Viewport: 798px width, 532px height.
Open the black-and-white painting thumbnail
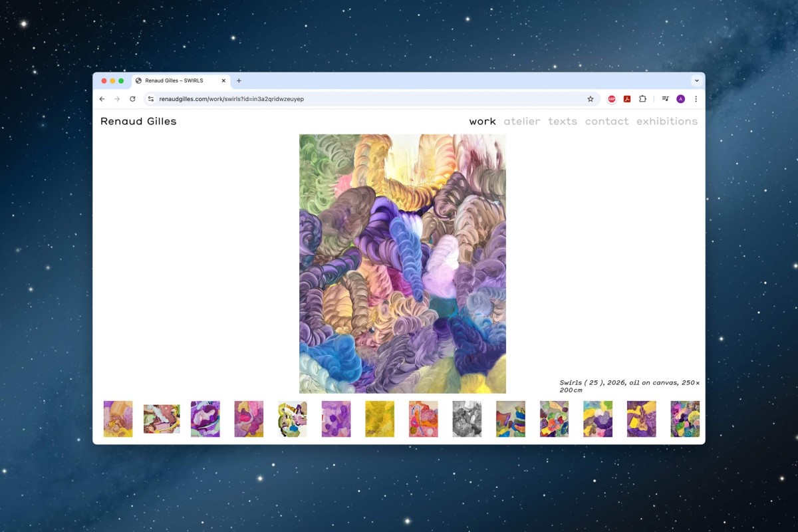467,419
